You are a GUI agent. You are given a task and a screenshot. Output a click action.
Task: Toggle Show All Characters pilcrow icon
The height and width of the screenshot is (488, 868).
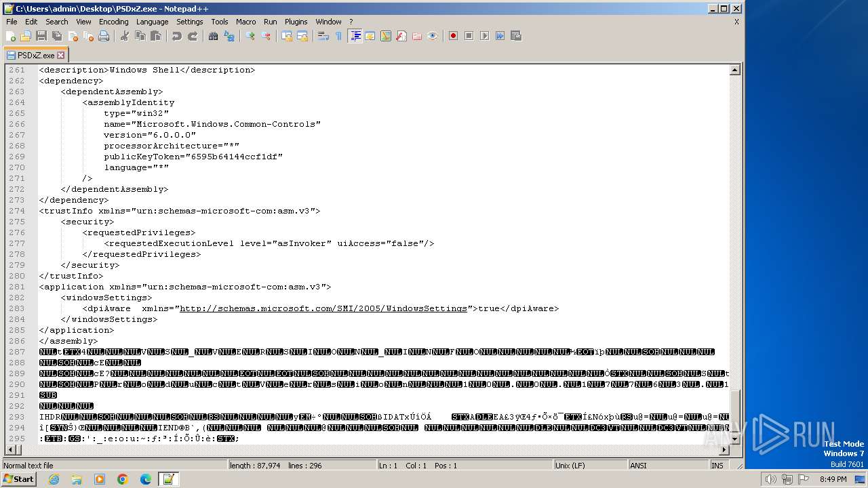[x=339, y=36]
